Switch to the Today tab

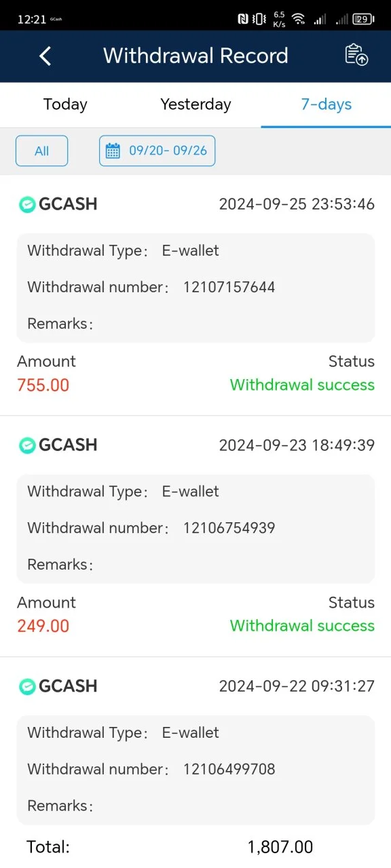(x=65, y=104)
